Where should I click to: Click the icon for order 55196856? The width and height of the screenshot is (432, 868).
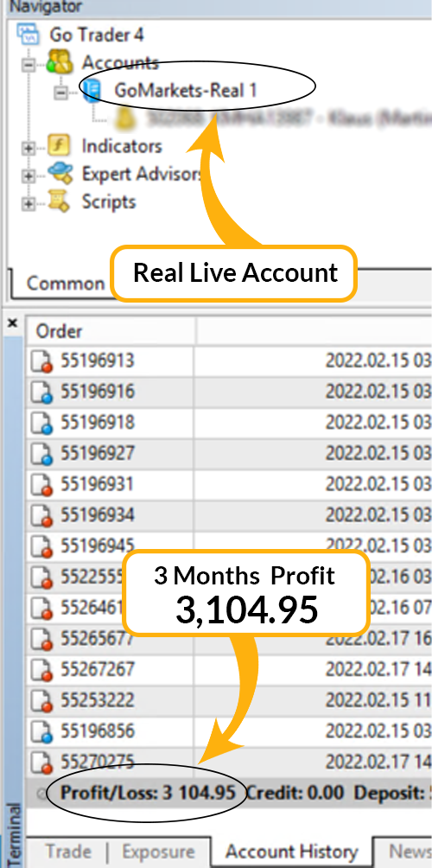point(42,731)
